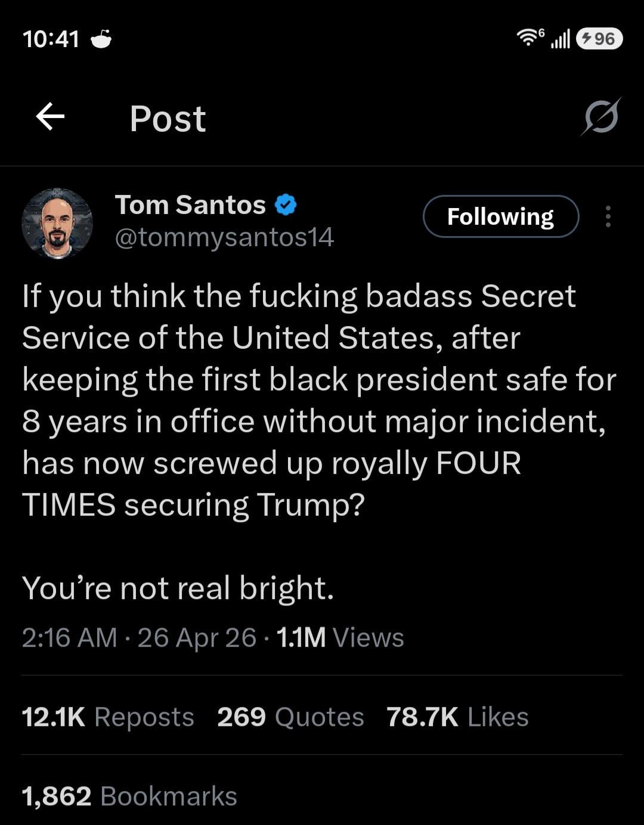Open the Tom Santos display name
The image size is (644, 825).
click(190, 205)
